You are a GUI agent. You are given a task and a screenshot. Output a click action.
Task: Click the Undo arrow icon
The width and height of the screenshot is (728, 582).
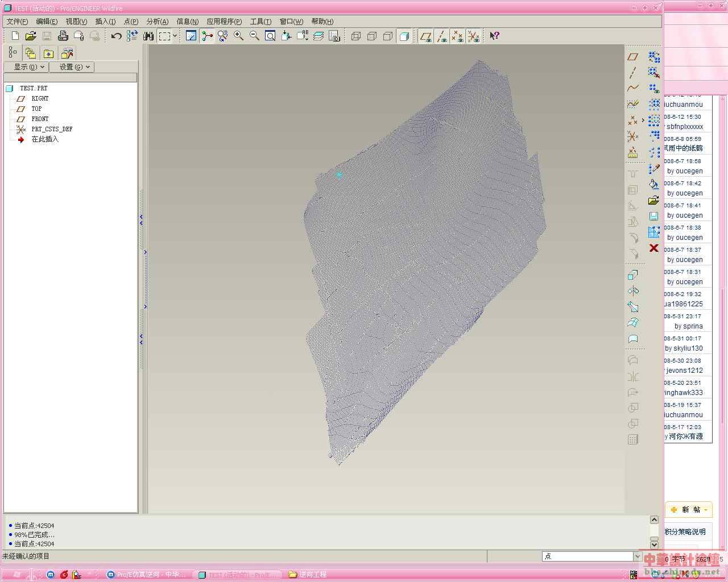pos(116,36)
